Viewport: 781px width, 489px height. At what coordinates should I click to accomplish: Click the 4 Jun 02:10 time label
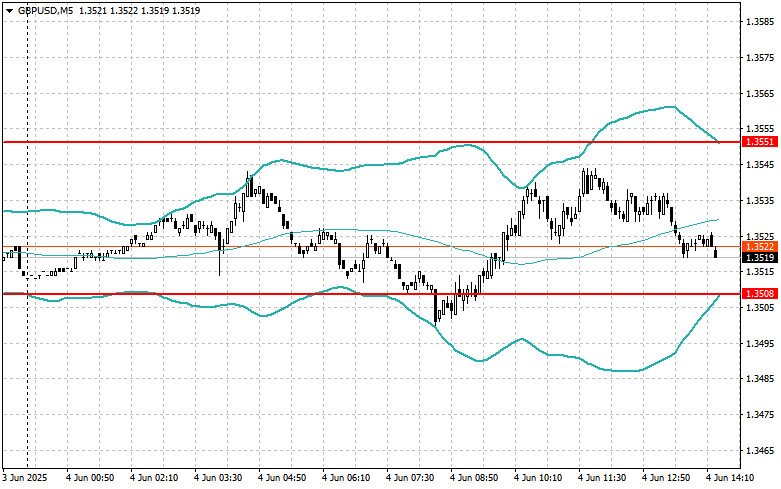point(154,478)
